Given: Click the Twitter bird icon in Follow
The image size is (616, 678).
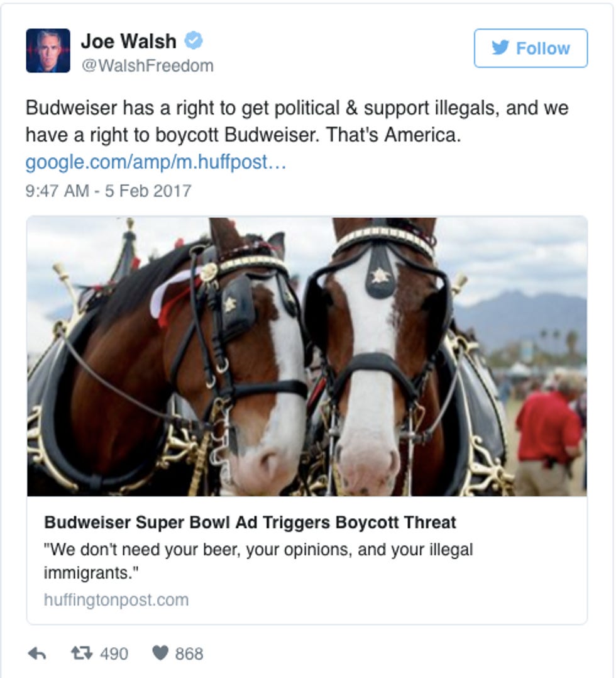Looking at the screenshot, I should (500, 48).
